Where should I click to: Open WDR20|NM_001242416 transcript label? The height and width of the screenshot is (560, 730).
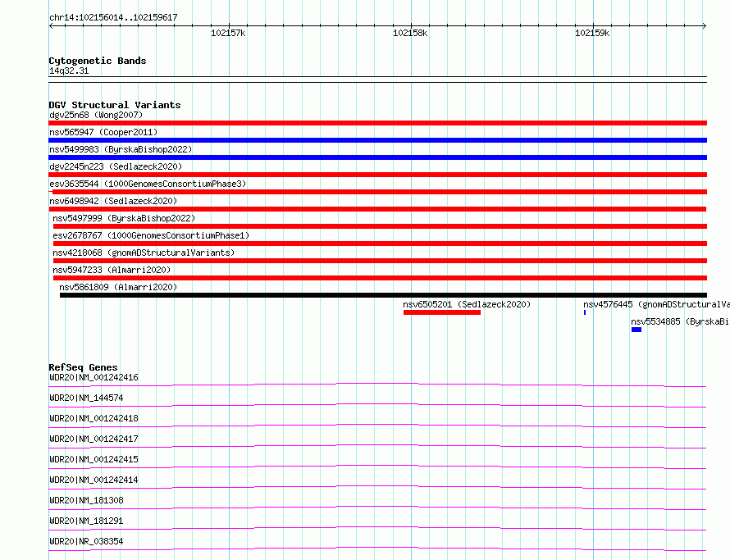(x=94, y=377)
